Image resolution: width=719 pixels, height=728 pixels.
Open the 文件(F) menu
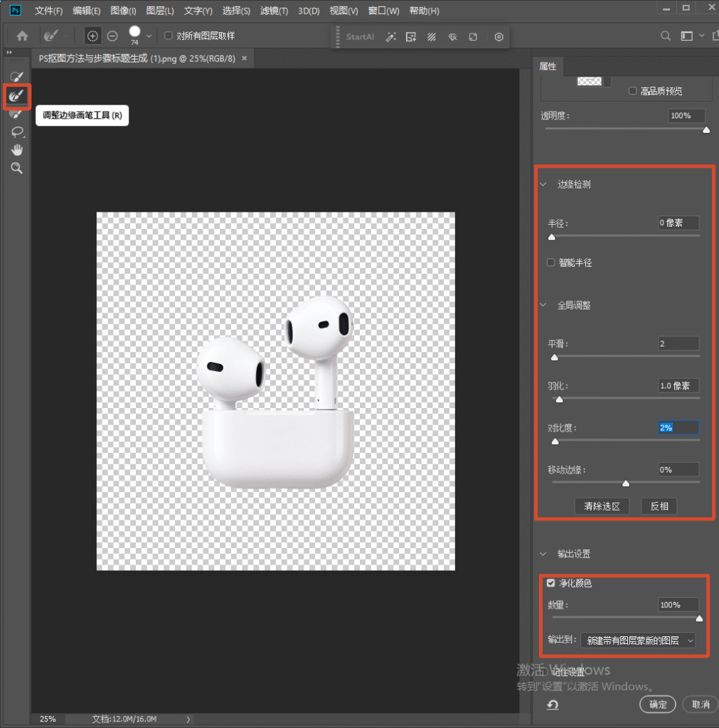tap(49, 11)
